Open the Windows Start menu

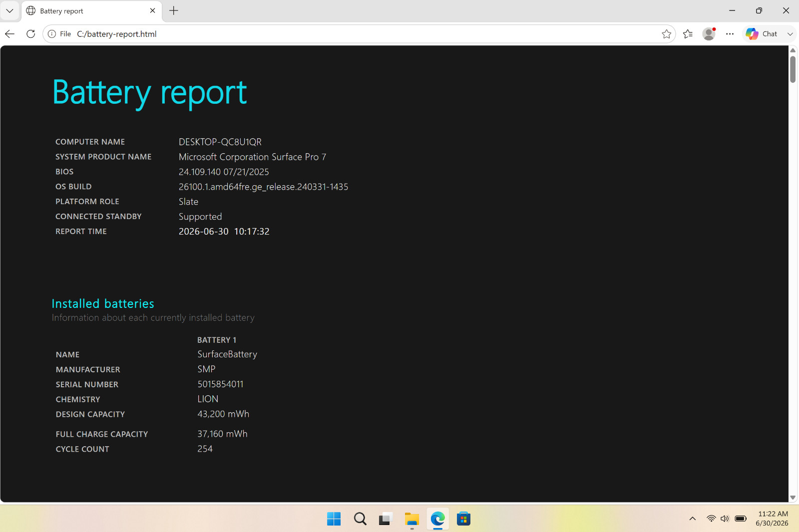click(334, 519)
